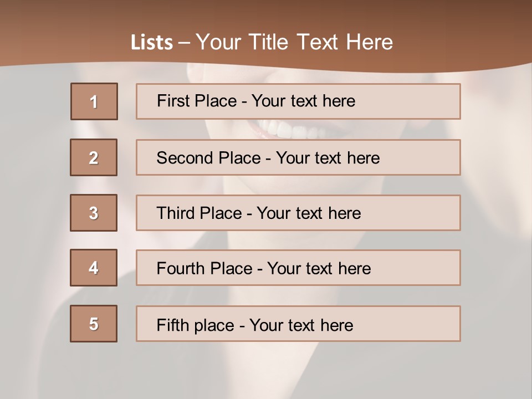Click the number 5 box
532x399 pixels.
coord(94,323)
